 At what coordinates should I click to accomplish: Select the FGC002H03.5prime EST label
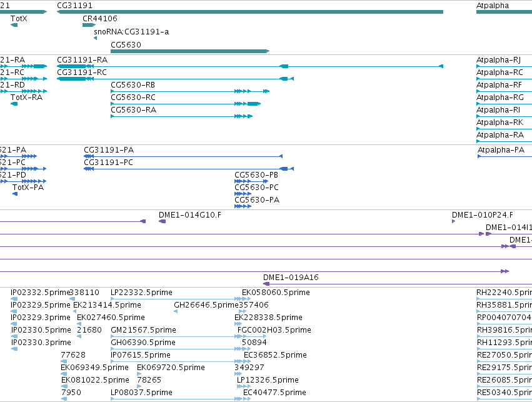point(274,330)
